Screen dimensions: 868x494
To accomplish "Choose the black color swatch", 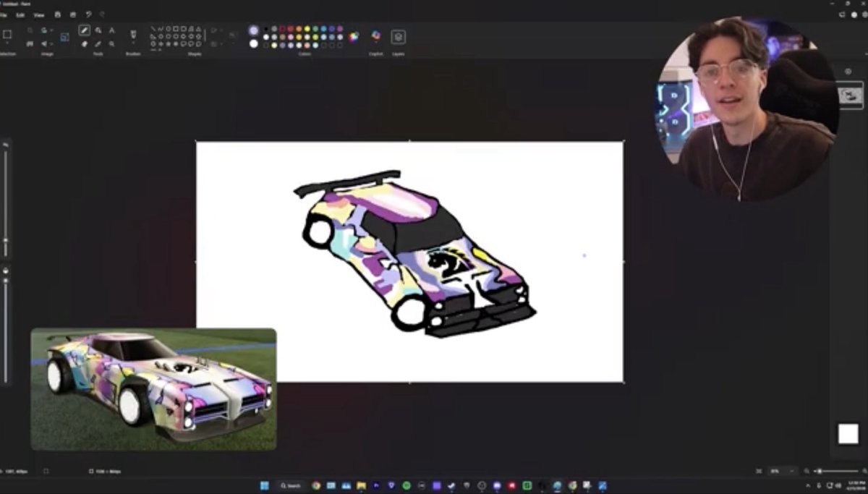I will (266, 29).
